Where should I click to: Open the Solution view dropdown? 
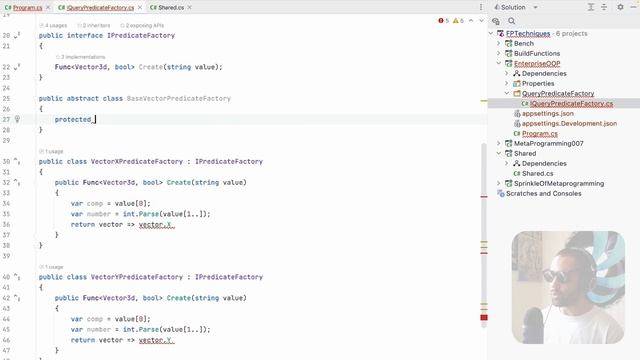pos(535,7)
